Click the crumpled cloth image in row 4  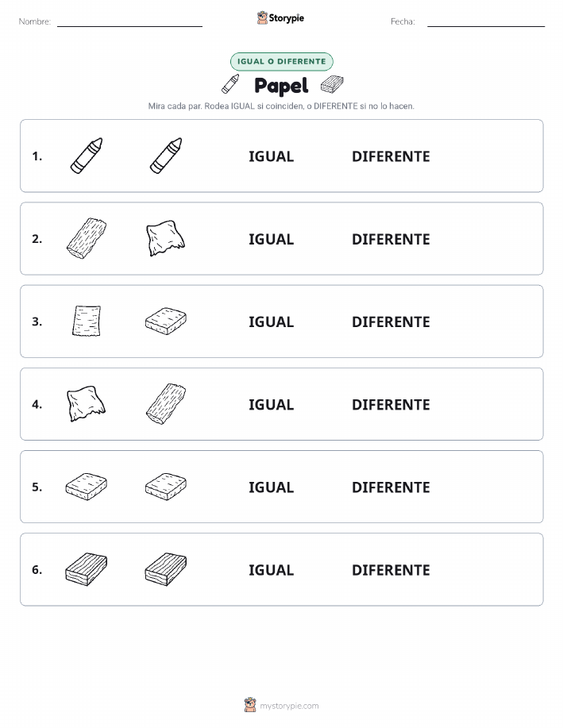87,403
